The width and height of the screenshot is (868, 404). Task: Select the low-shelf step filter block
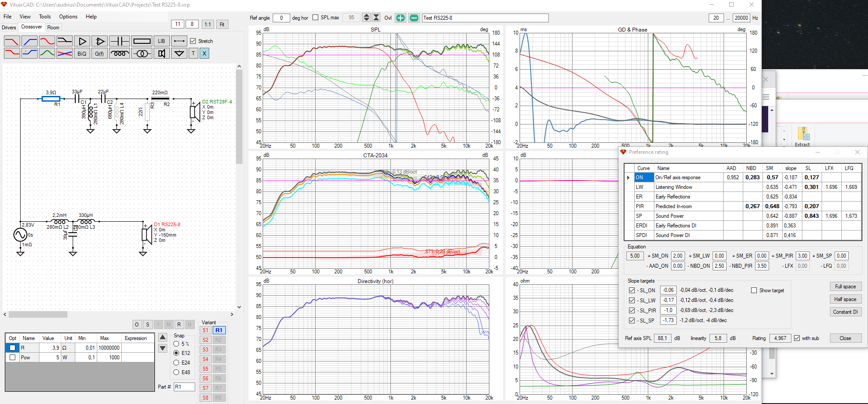[x=64, y=41]
